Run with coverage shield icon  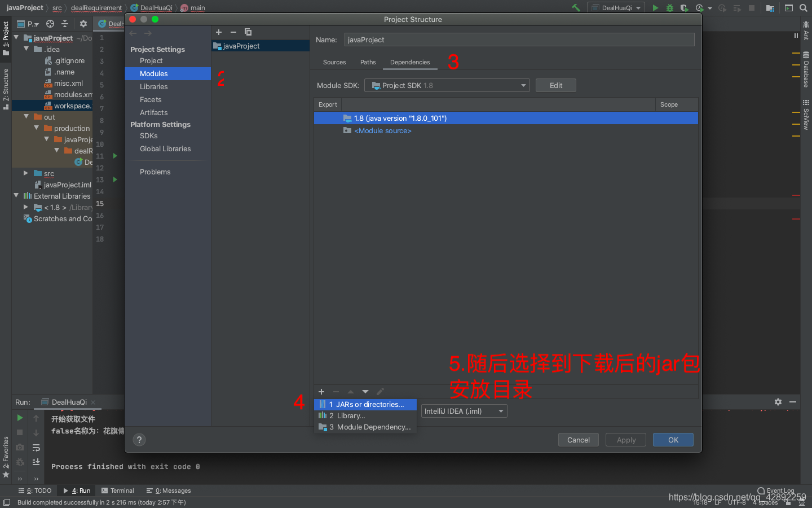684,8
